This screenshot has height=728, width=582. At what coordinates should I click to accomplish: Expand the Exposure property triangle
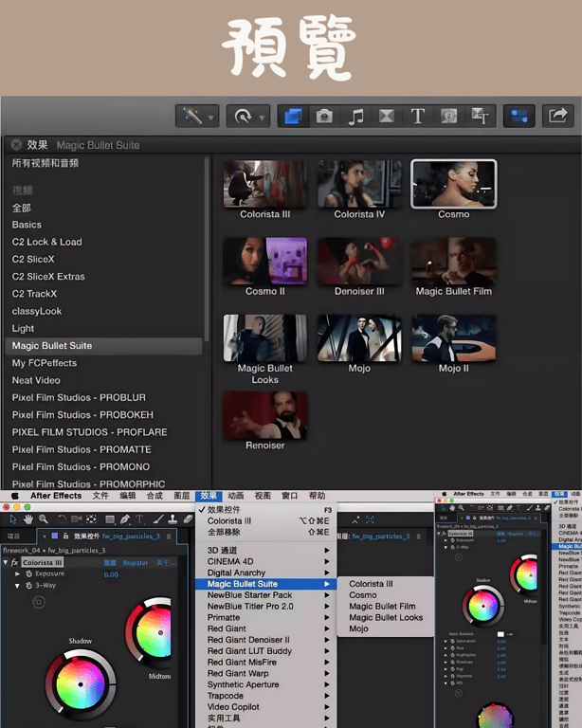(18, 573)
